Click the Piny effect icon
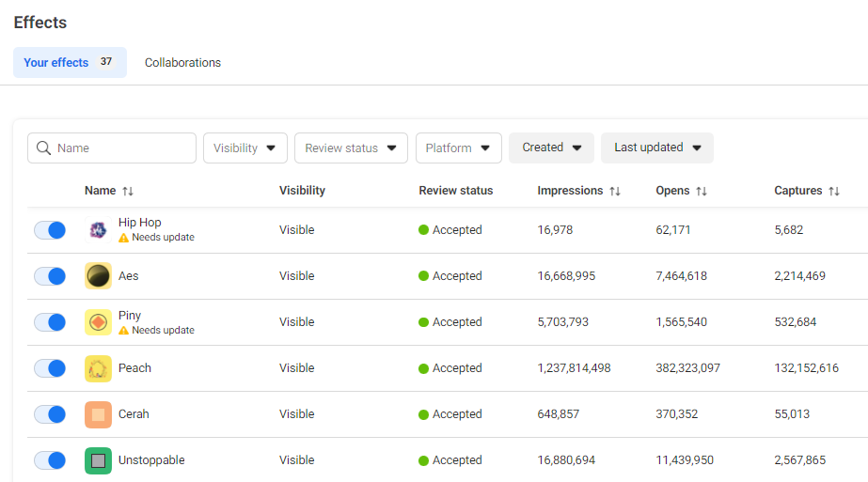The image size is (868, 482). [98, 322]
